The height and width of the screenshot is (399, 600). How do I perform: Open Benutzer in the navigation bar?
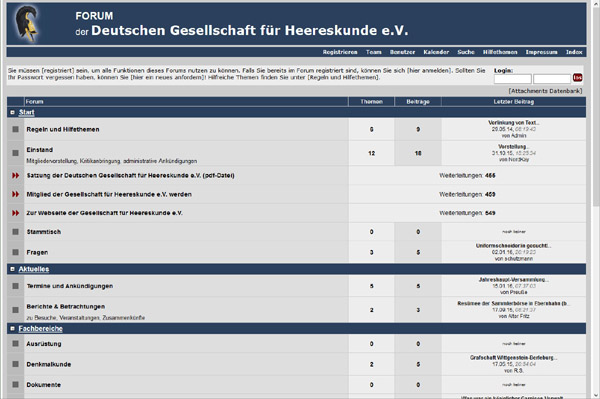click(402, 52)
